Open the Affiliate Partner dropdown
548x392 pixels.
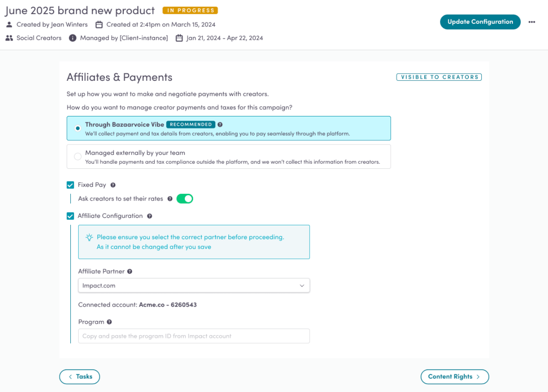pos(194,286)
